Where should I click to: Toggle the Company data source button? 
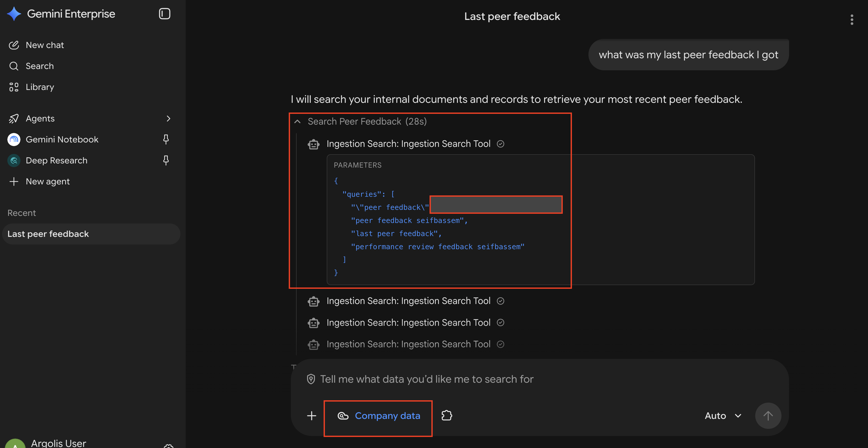click(378, 416)
